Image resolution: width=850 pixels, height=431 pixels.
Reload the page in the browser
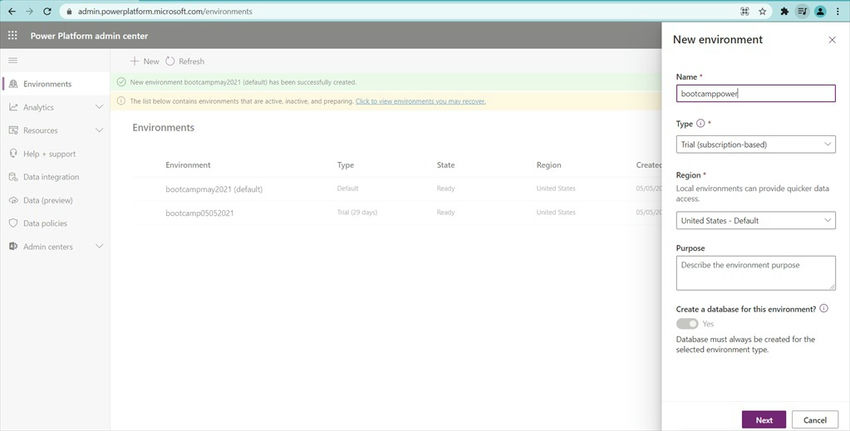[47, 11]
